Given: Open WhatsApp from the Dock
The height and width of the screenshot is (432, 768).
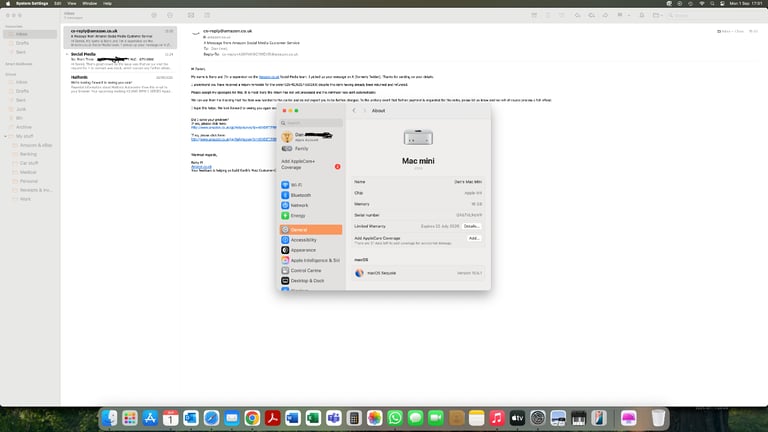Looking at the screenshot, I should tap(395, 418).
